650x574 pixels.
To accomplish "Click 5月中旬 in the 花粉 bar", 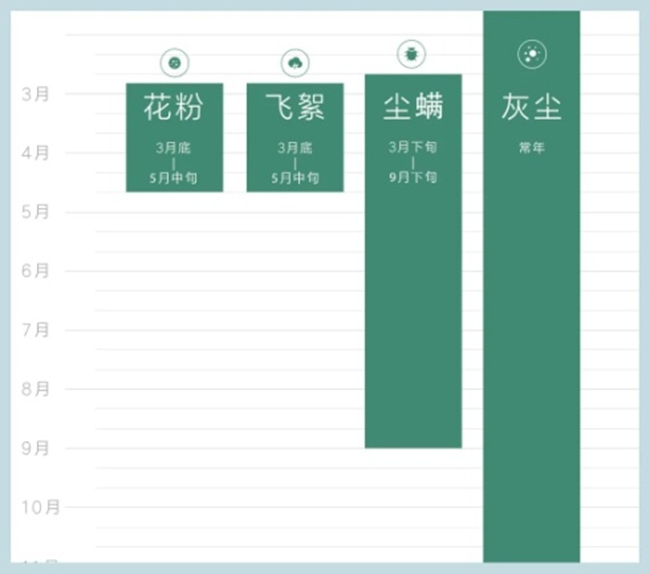I will pos(173,178).
